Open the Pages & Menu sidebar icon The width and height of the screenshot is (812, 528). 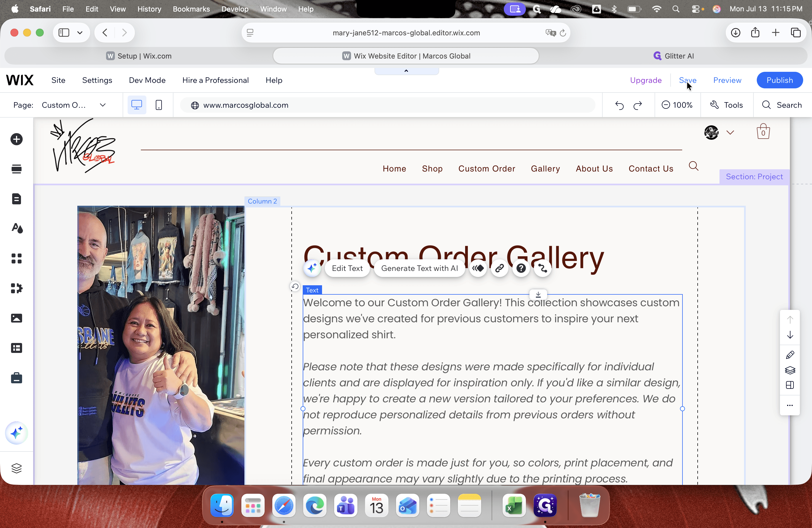[x=16, y=199]
